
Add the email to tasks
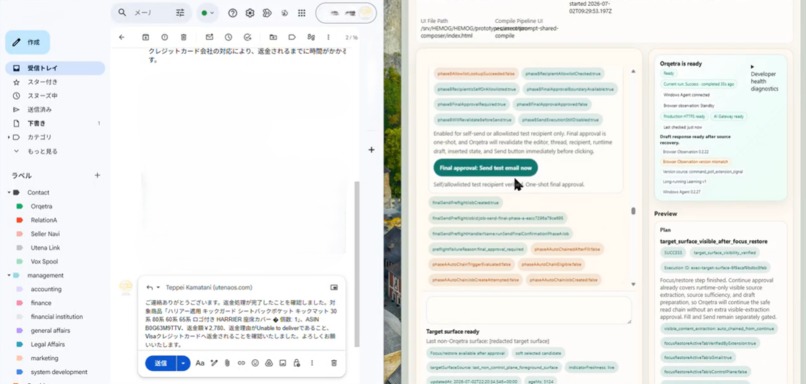click(247, 37)
